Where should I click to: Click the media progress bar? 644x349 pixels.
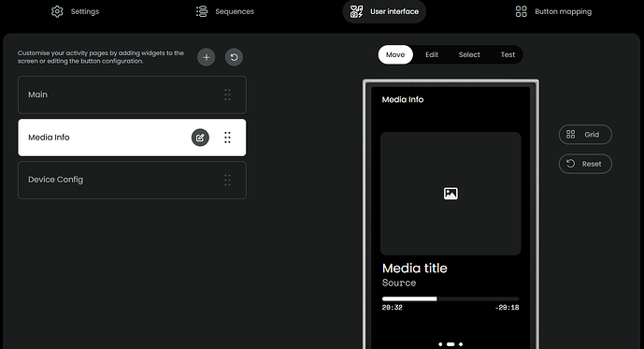point(451,298)
